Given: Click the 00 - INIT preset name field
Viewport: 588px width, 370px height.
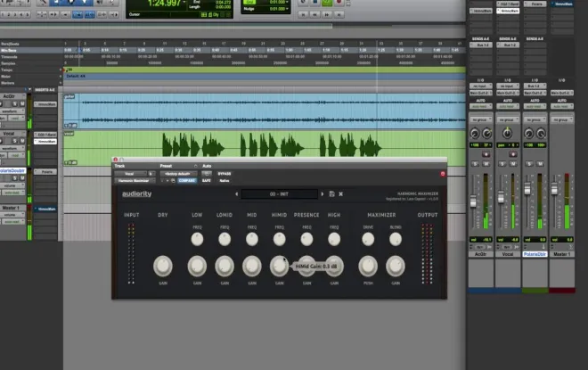Looking at the screenshot, I should pyautogui.click(x=280, y=194).
